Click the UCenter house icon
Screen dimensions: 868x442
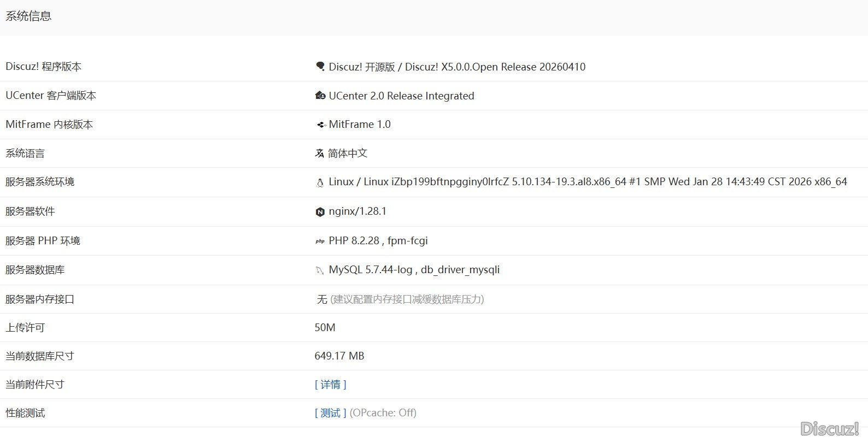(x=320, y=96)
